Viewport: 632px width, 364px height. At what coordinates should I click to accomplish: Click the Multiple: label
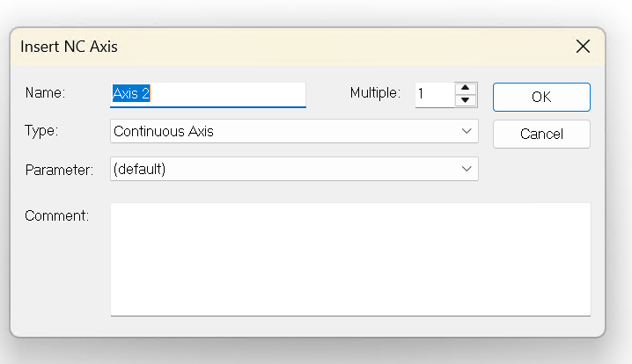tap(375, 92)
